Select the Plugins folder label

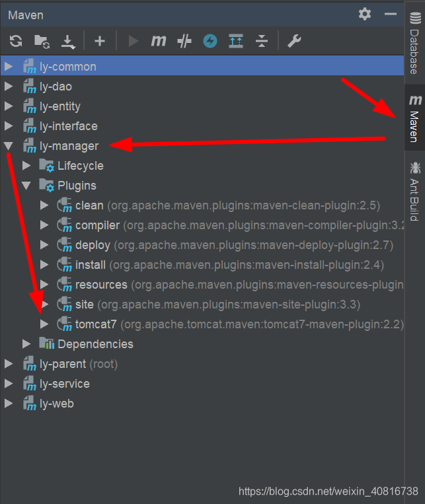click(x=77, y=186)
